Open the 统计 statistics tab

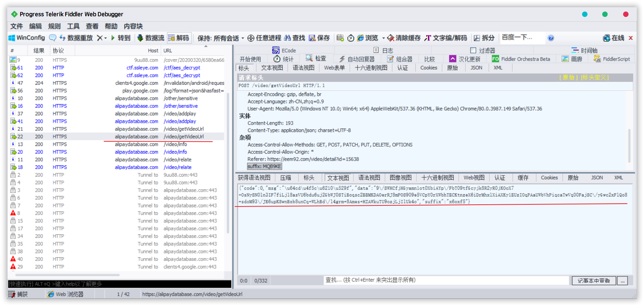pos(283,59)
